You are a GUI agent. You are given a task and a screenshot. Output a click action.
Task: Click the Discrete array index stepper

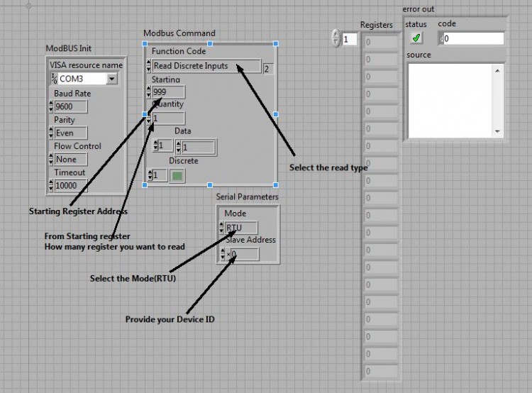(150, 175)
